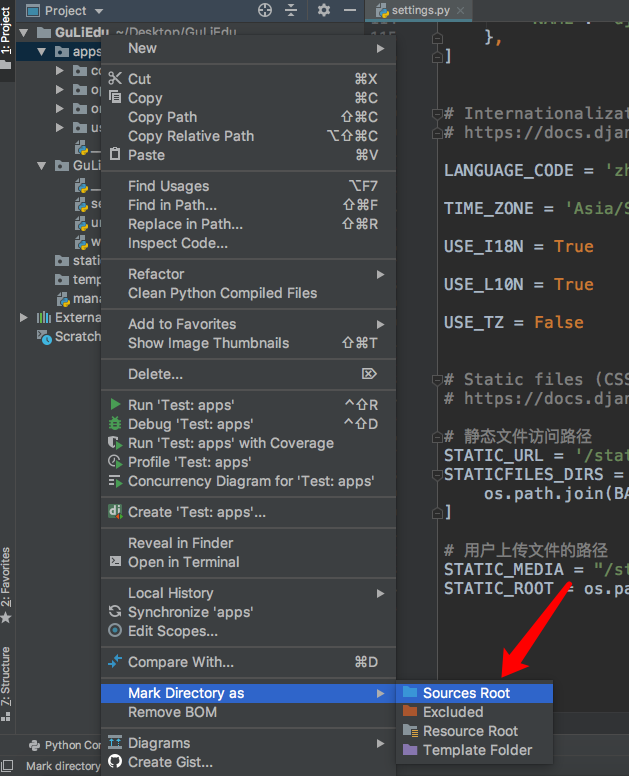Click the Python Console icon in bottom bar
The height and width of the screenshot is (776, 629).
click(34, 745)
